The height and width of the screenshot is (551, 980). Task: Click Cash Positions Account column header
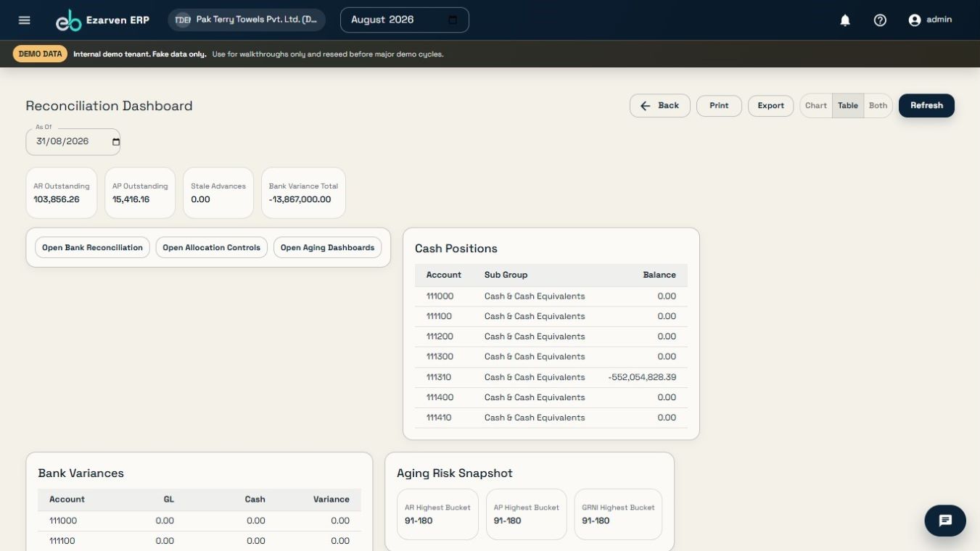[444, 275]
